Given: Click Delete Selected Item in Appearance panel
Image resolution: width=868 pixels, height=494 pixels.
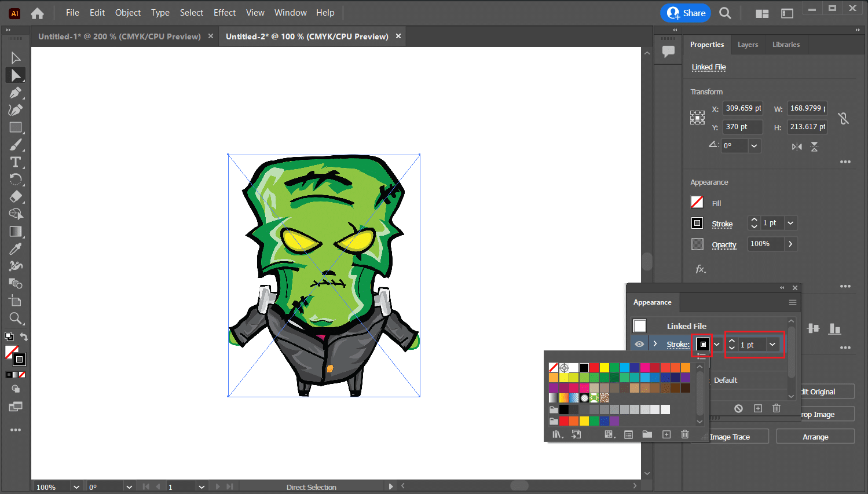Looking at the screenshot, I should tap(777, 408).
